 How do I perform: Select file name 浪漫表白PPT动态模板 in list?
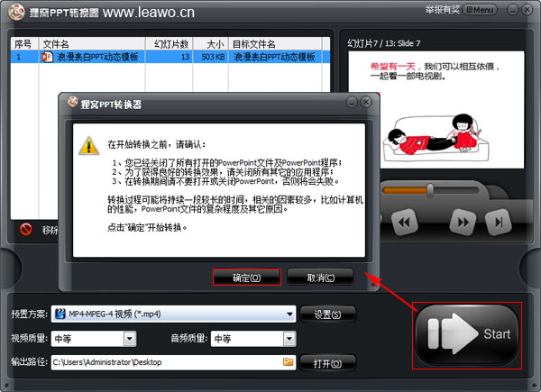97,57
